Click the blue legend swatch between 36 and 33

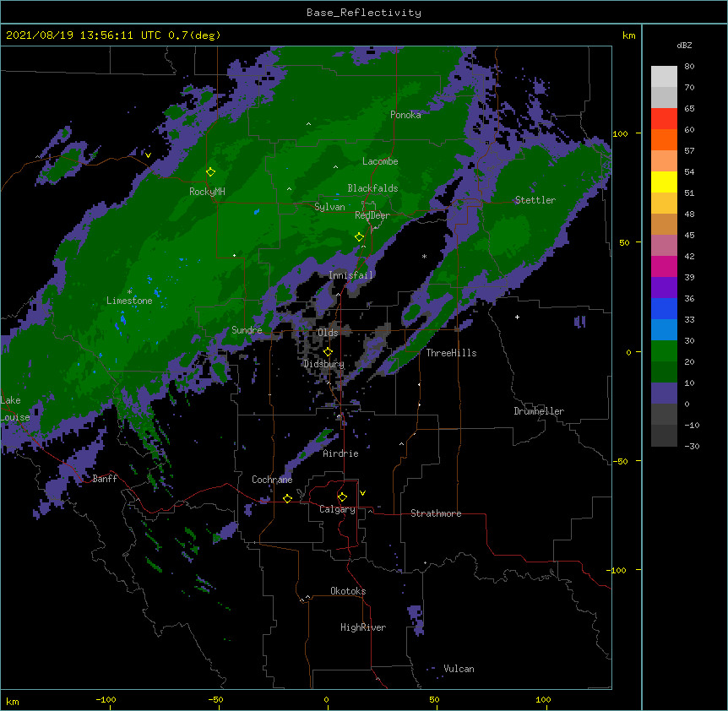click(x=664, y=308)
